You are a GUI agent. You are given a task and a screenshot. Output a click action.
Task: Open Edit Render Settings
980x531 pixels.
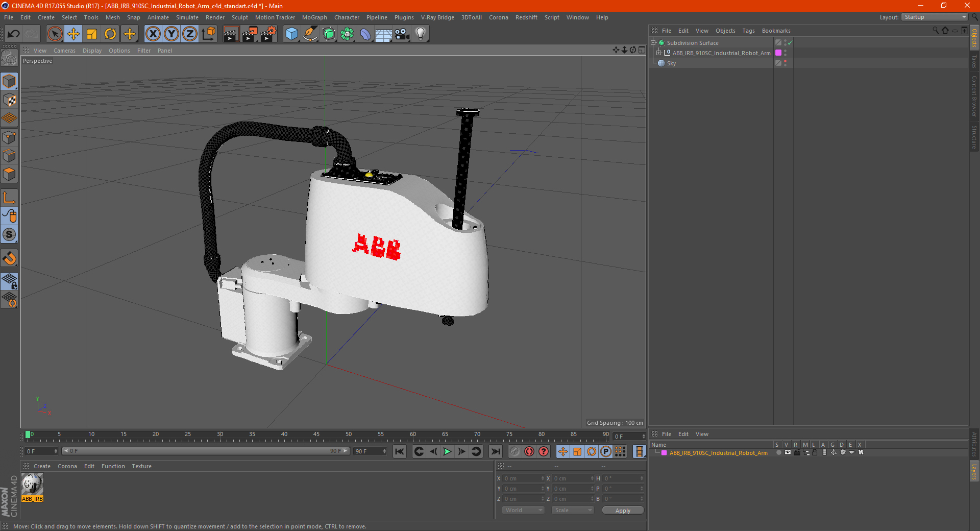[268, 34]
